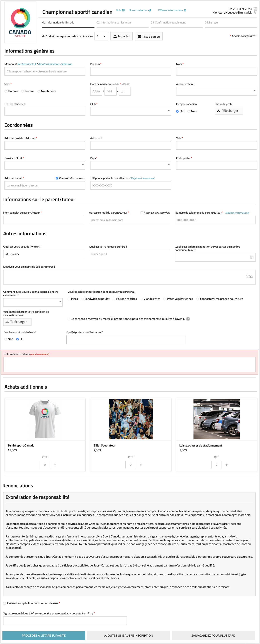Switch to 02. Informations sur les relais tab
Image resolution: width=260 pixels, height=644 pixels.
coord(114,23)
